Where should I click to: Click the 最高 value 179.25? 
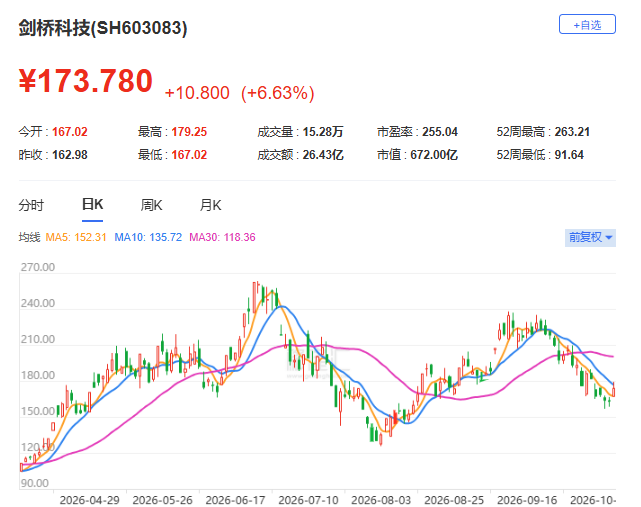point(189,132)
